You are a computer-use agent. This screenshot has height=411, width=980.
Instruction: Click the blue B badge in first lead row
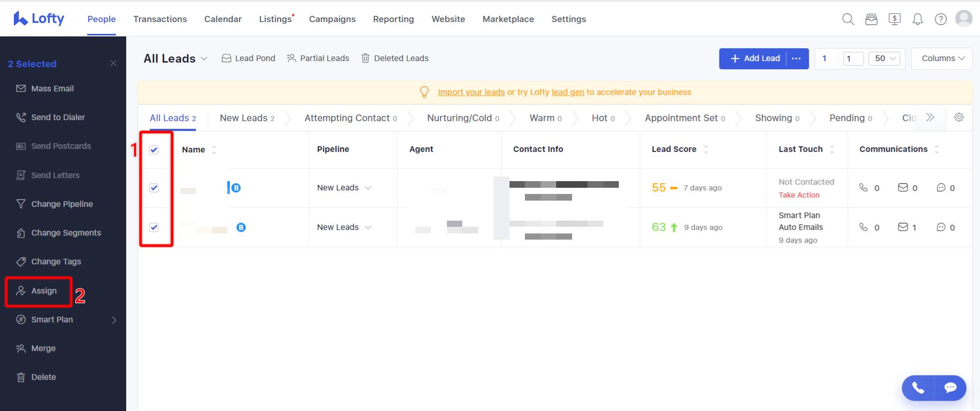[236, 188]
